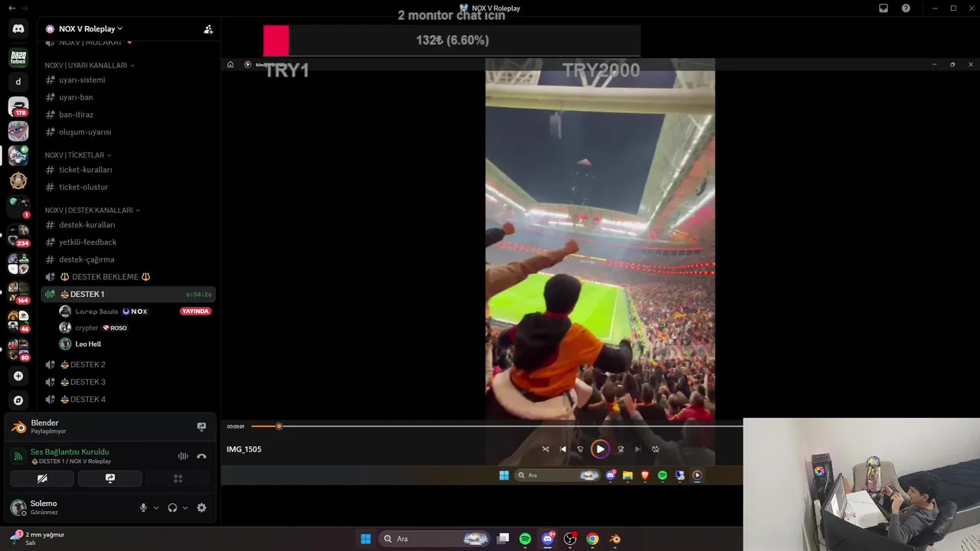
Task: Click the media player seek handle
Action: point(279,426)
